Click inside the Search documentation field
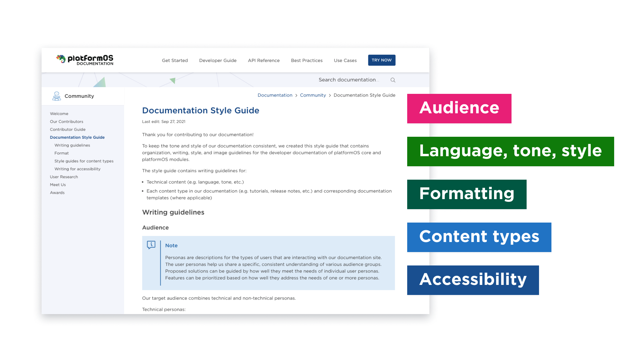This screenshot has width=644, height=362. point(349,80)
